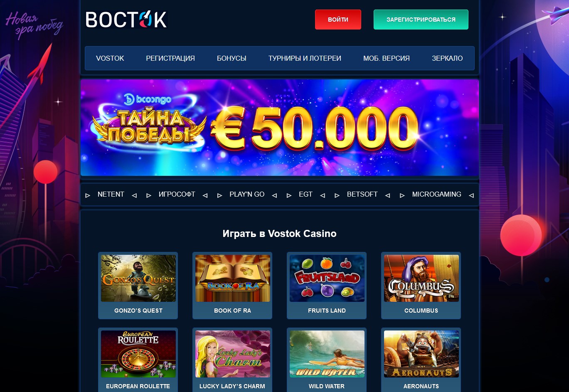This screenshot has height=392, width=569.
Task: Switch to Моб. версия page
Action: 387,58
